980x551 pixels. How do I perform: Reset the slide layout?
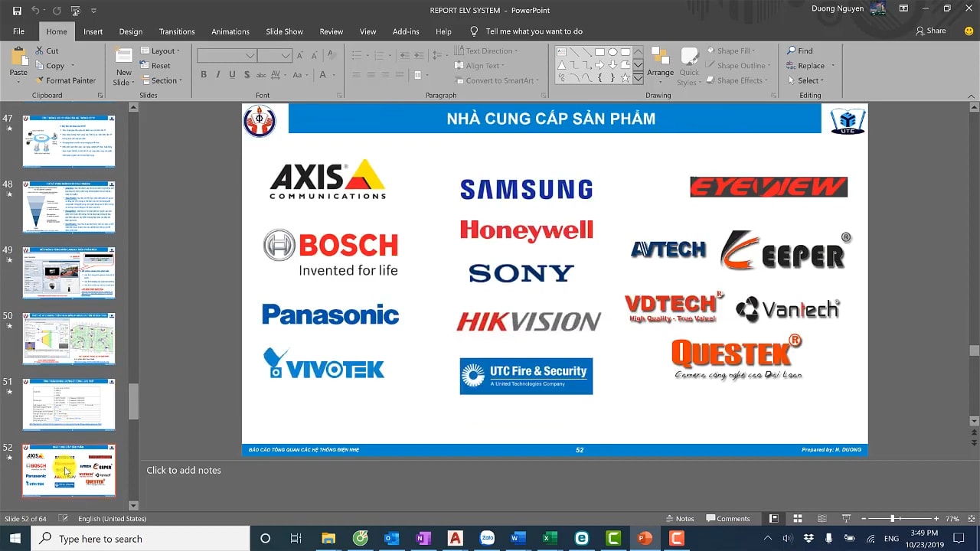pos(155,66)
